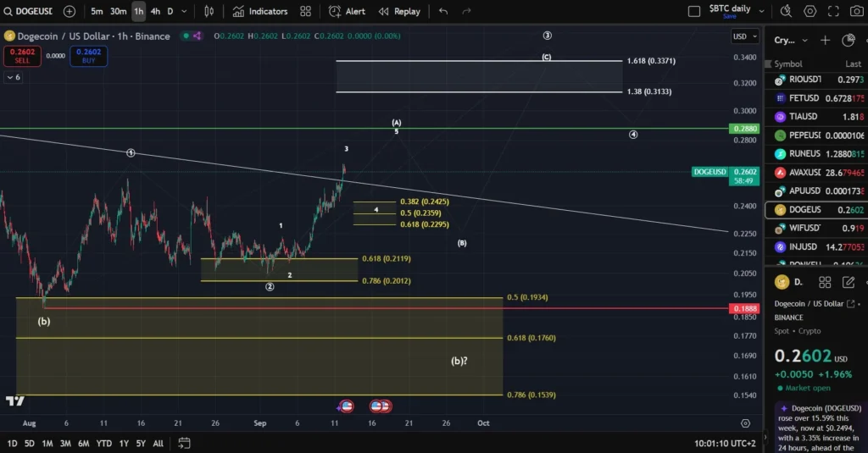Open Dogecoin / US Dollar external link icon
Image resolution: width=868 pixels, height=453 pixels.
click(x=851, y=304)
